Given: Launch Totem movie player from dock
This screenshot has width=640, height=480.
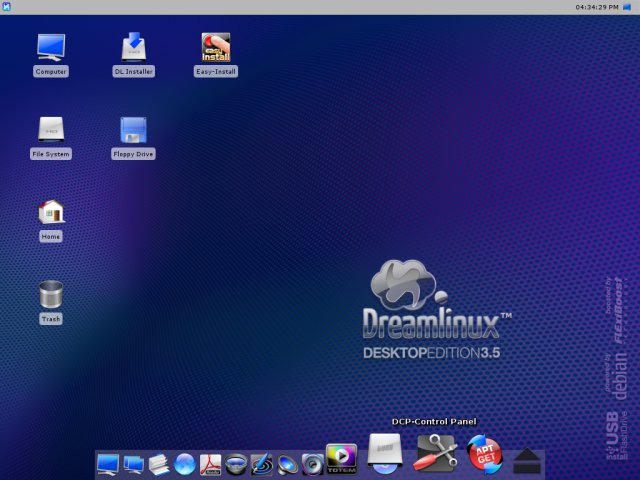Looking at the screenshot, I should (341, 459).
